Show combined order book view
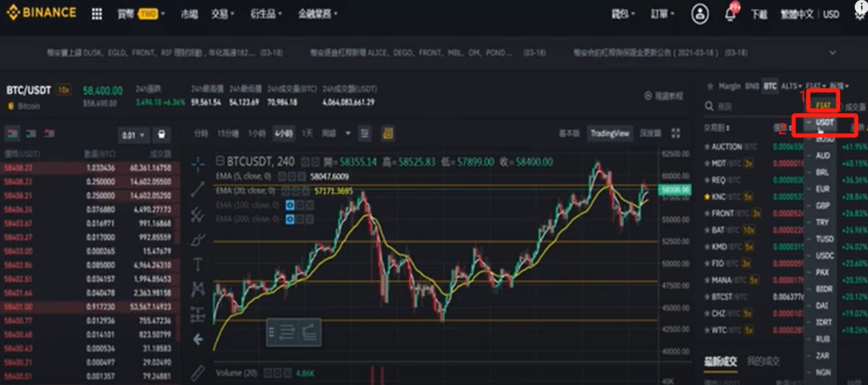 coord(12,133)
